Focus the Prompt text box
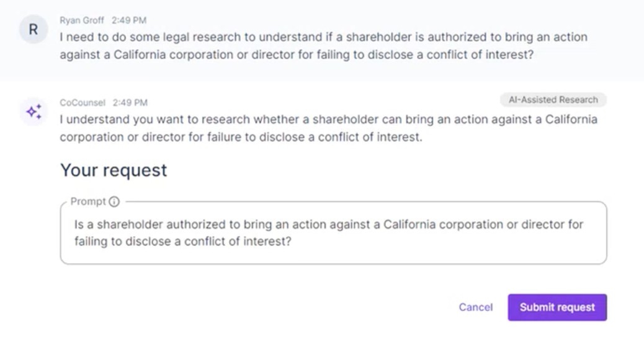The height and width of the screenshot is (339, 644). (x=333, y=232)
